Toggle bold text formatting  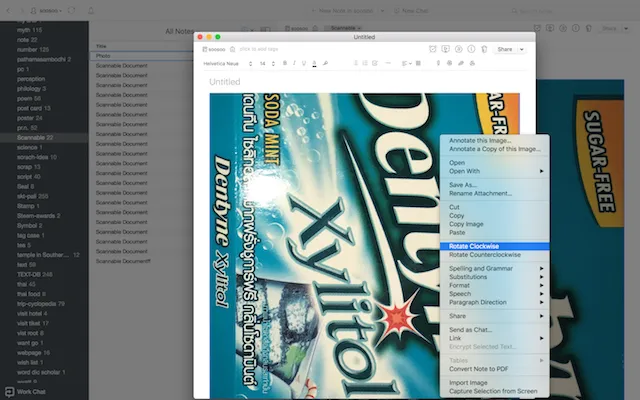pos(284,63)
